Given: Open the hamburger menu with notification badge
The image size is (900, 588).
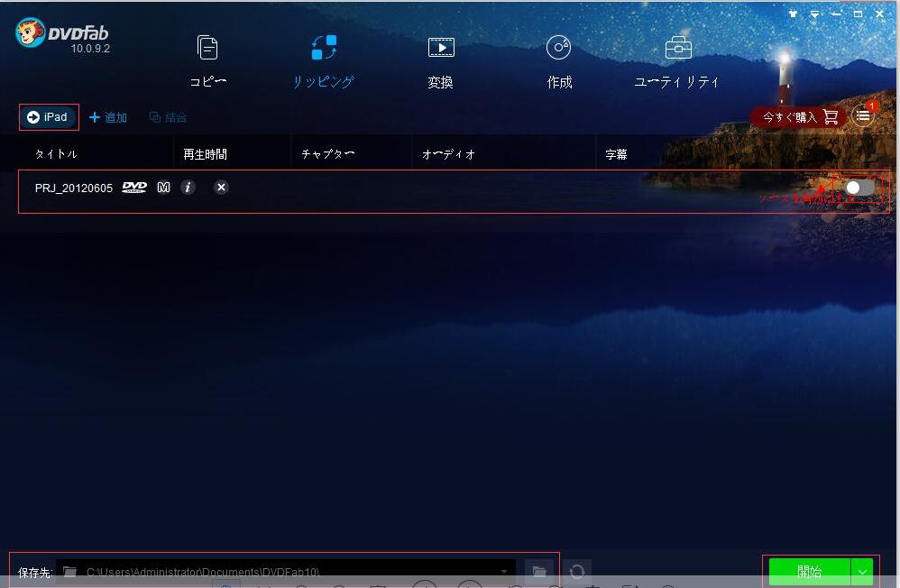Looking at the screenshot, I should click(x=863, y=115).
